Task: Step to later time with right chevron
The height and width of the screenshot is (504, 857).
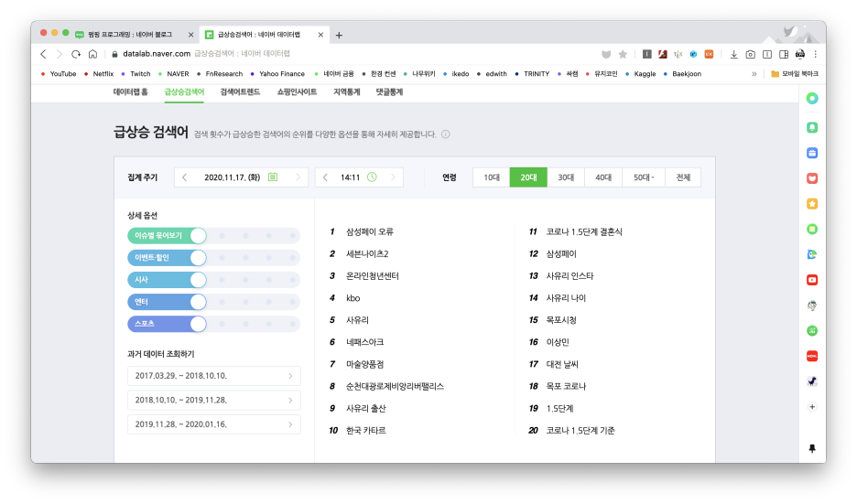Action: click(393, 177)
